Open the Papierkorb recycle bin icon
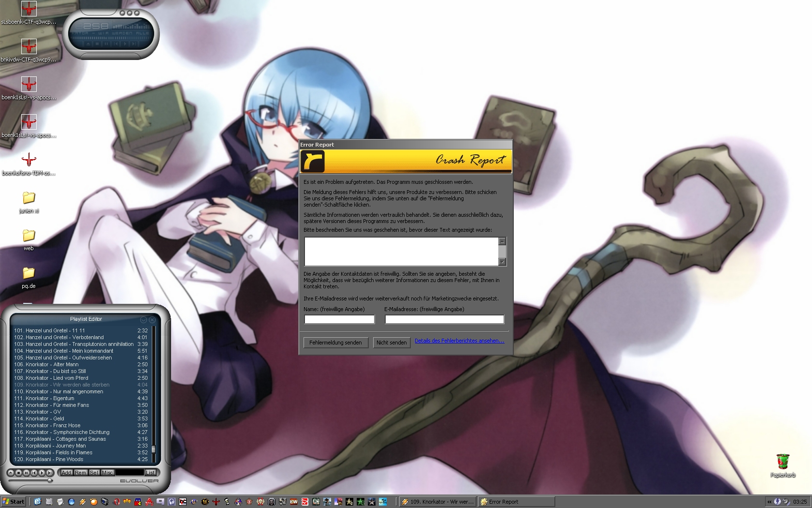The image size is (812, 508). click(x=783, y=462)
